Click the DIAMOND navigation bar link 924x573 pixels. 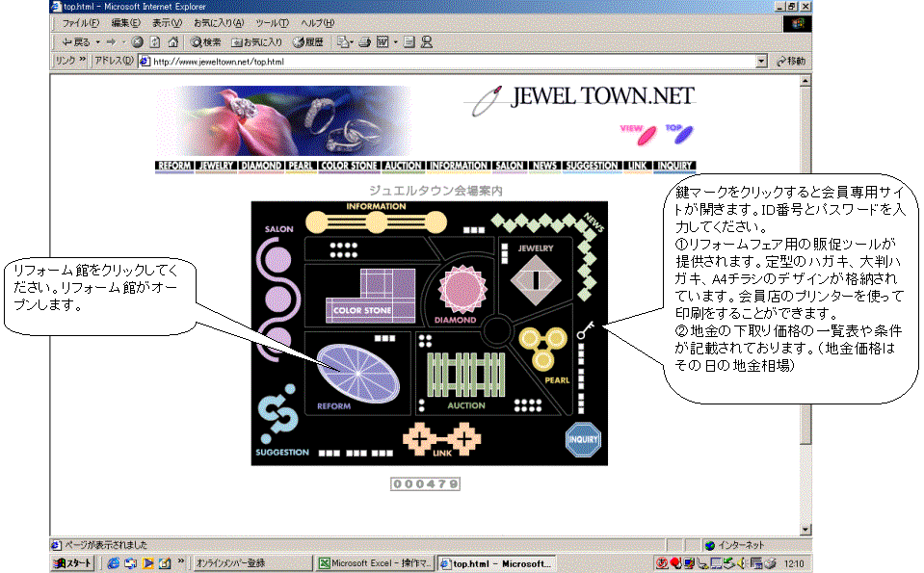261,166
